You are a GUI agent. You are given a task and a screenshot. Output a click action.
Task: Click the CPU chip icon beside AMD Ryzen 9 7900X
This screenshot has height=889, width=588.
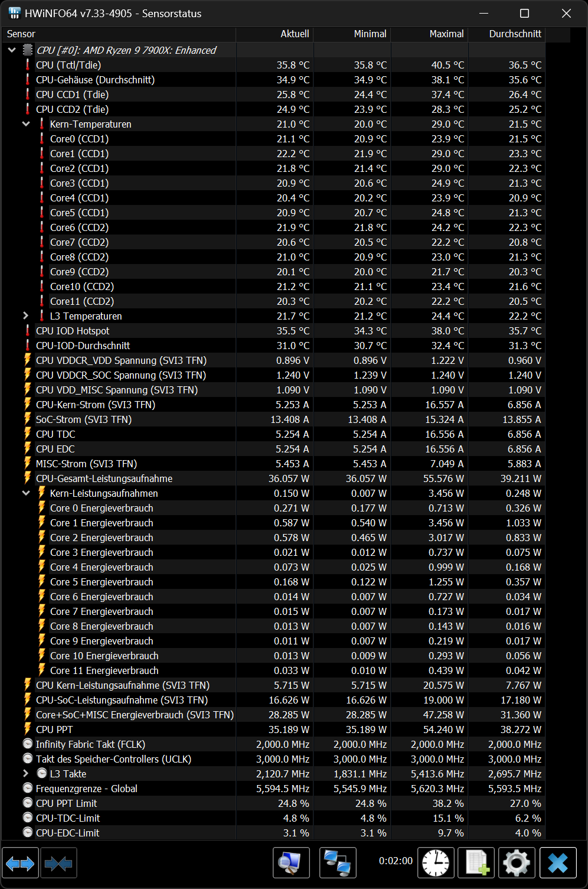pos(27,50)
